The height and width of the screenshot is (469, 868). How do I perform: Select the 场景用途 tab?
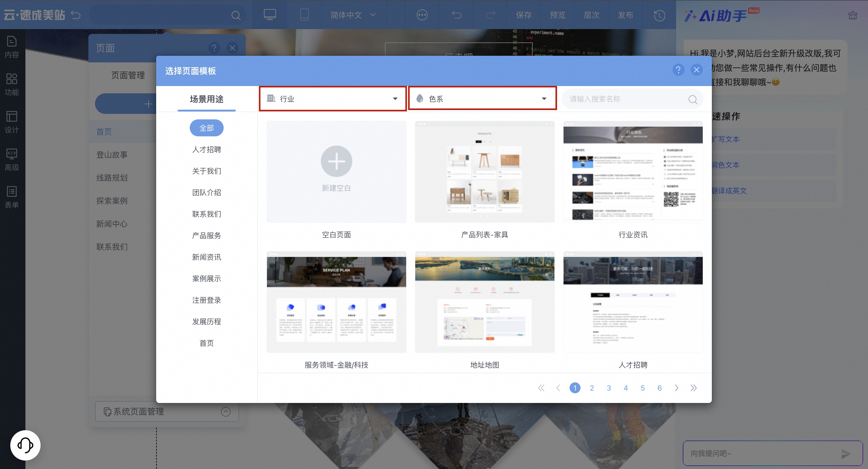[206, 99]
